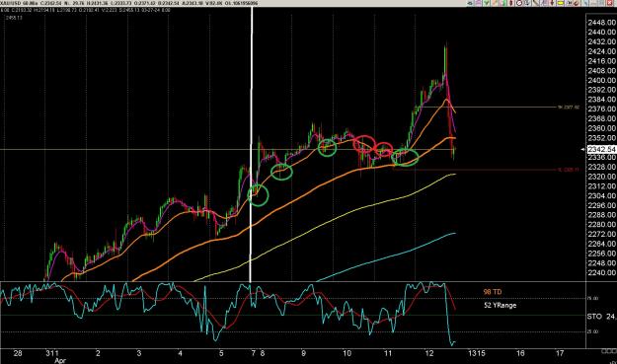Click the green checkmark toolbar icon
This screenshot has height=364, width=617.
click(x=487, y=3)
